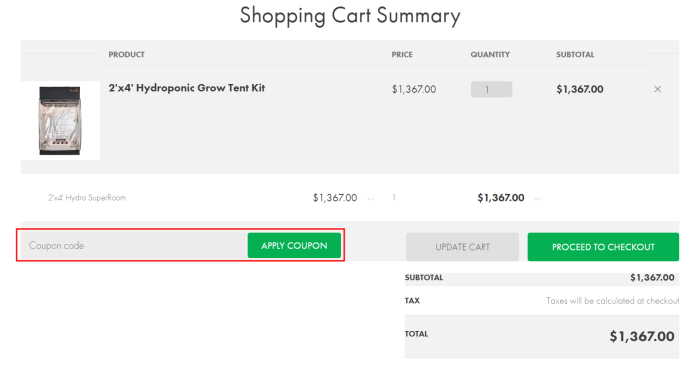Viewport: 700px width, 367px height.
Task: Select the 2'x4' Hydro SuperRoom text
Action: tap(87, 198)
